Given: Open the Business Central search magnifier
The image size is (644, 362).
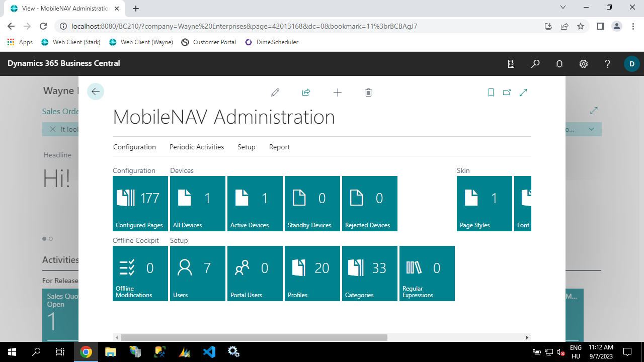Looking at the screenshot, I should pyautogui.click(x=535, y=64).
